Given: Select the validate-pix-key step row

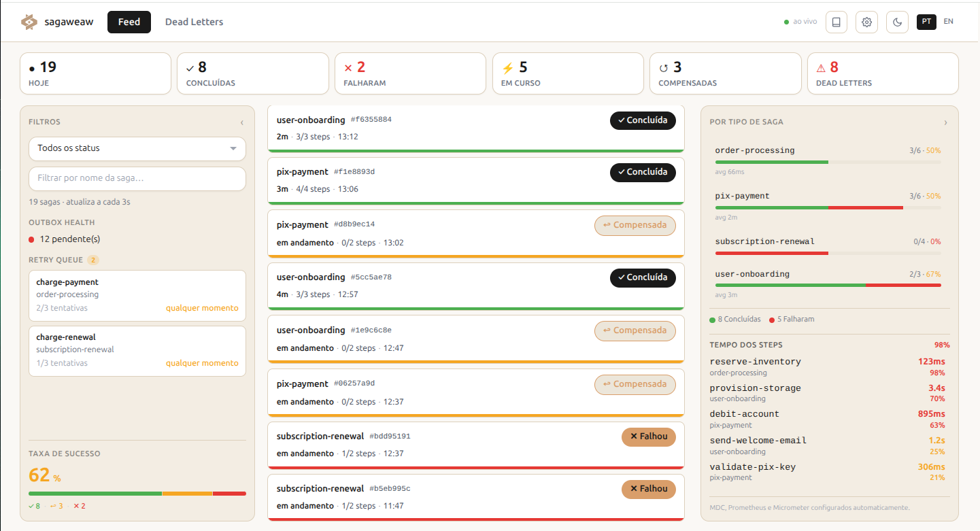Looking at the screenshot, I should 828,472.
